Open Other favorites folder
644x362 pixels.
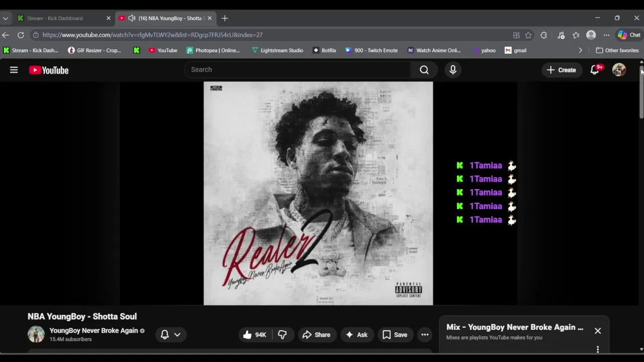tap(617, 50)
